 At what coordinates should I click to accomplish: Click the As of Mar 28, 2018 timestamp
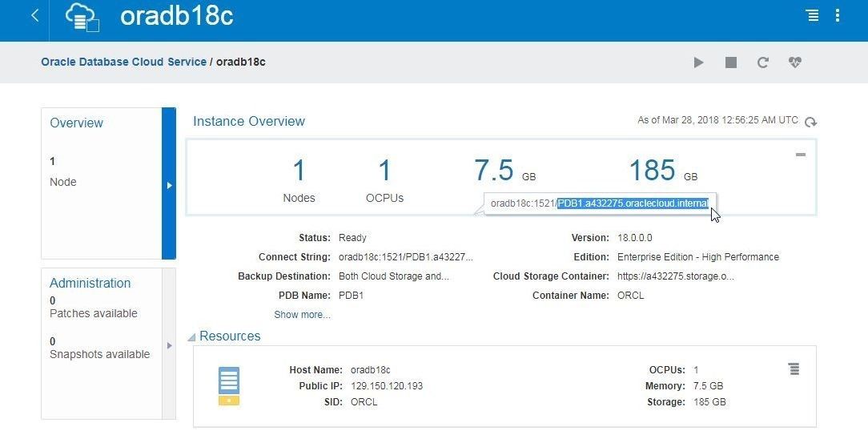(717, 120)
